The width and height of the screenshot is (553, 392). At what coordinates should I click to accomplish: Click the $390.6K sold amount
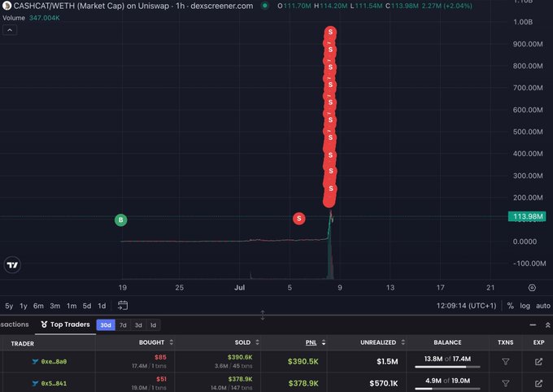[240, 357]
